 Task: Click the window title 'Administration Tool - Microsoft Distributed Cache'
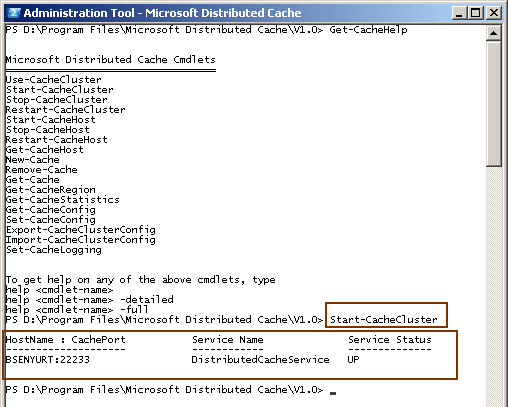click(x=162, y=13)
